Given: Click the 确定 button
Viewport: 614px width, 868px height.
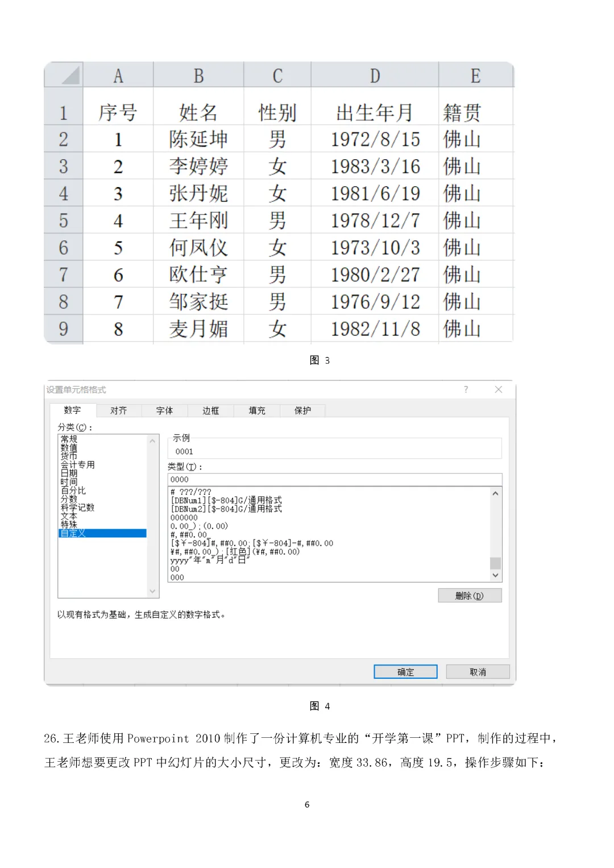Looking at the screenshot, I should (x=405, y=671).
